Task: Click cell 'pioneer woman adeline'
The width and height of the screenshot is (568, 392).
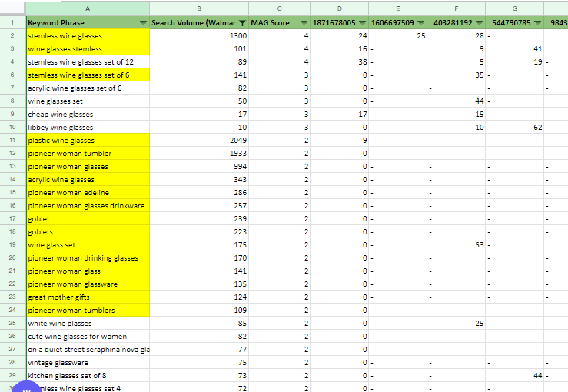Action: pos(88,192)
